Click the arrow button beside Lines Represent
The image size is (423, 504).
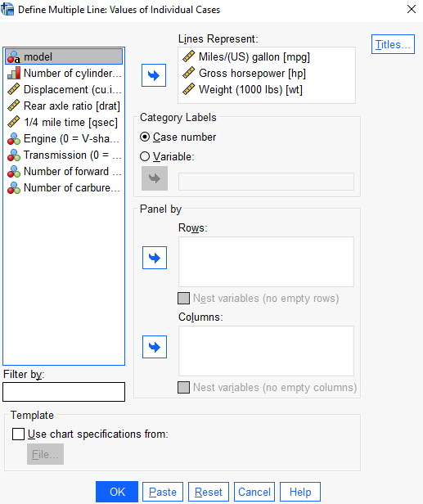tap(154, 75)
